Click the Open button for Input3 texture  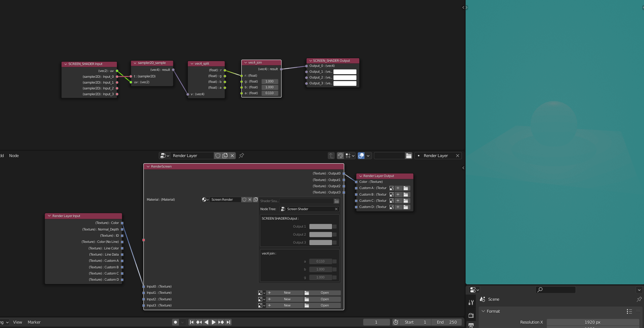click(x=324, y=305)
